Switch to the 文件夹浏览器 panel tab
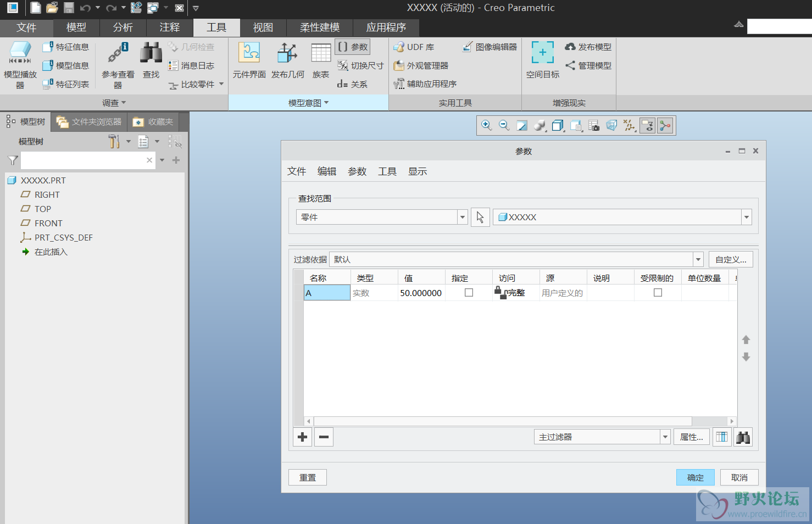Screen dimensions: 812x524 [89, 122]
